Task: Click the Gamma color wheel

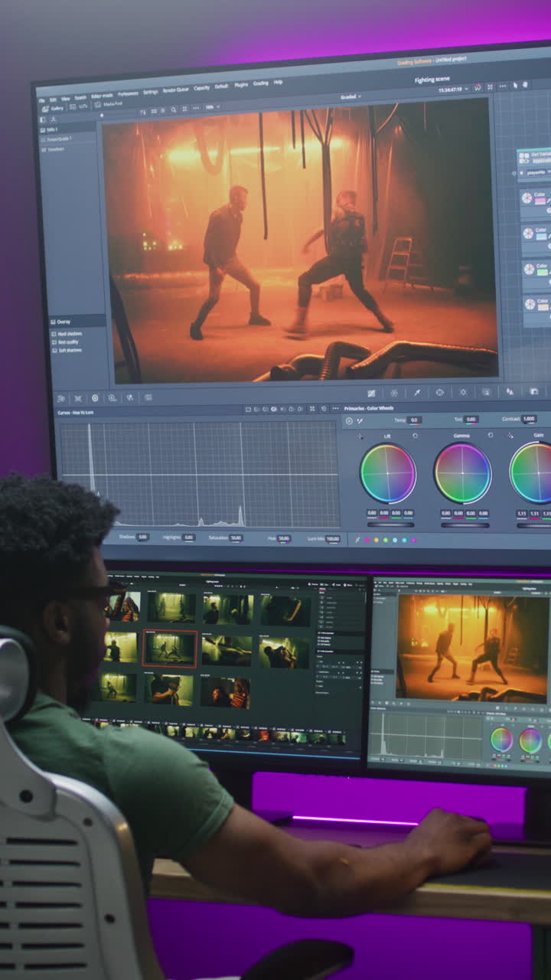Action: 462,473
